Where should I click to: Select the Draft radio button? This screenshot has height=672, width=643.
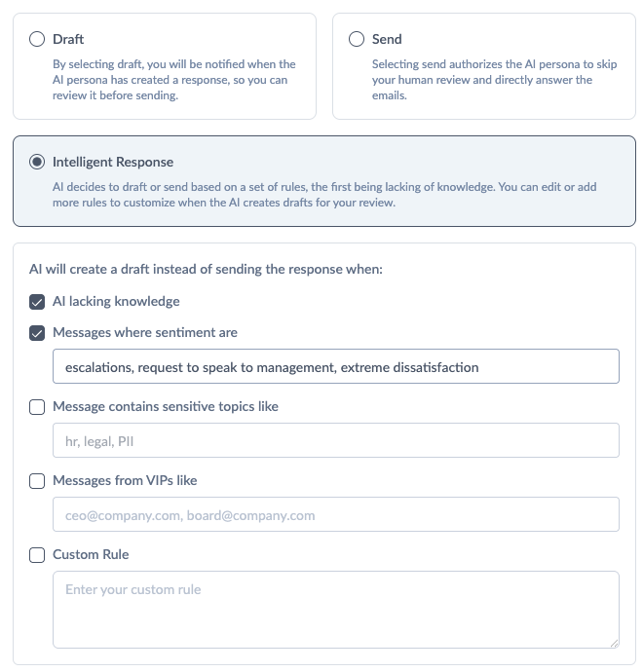point(37,39)
